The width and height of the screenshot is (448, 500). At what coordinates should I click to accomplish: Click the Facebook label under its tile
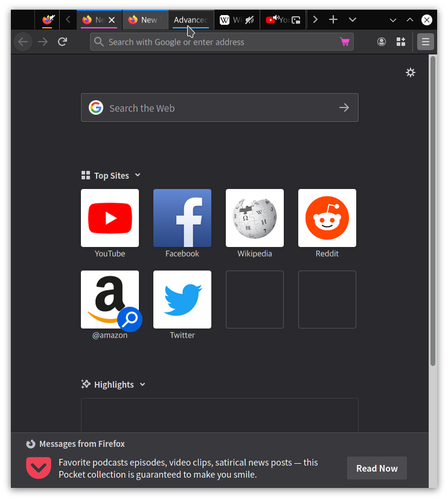click(182, 254)
